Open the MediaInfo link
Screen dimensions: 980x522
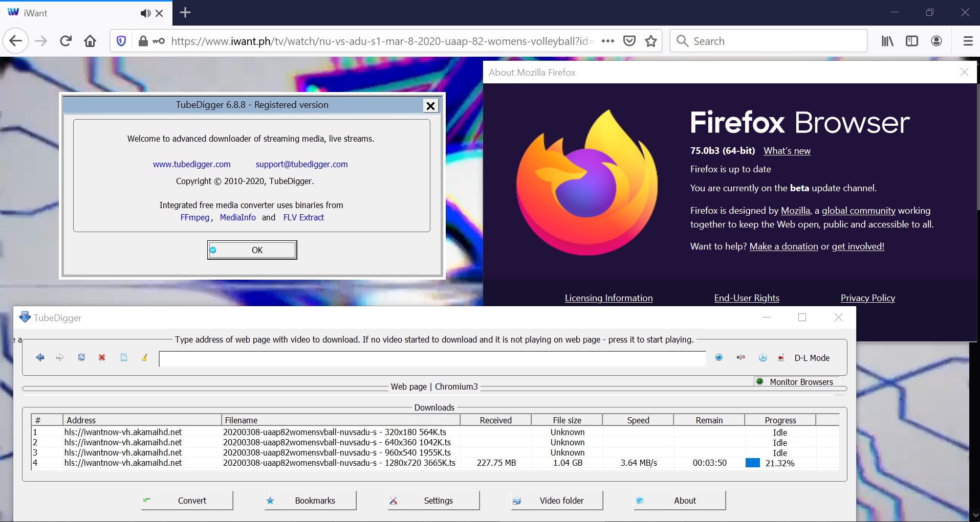tap(238, 217)
